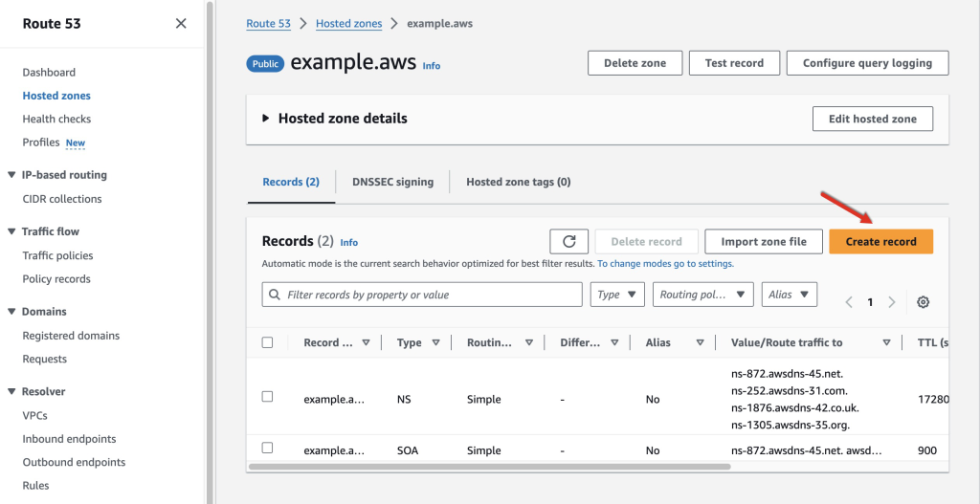Sort by the Differentiator column arrow
Screen dimensions: 980x504
(x=615, y=343)
